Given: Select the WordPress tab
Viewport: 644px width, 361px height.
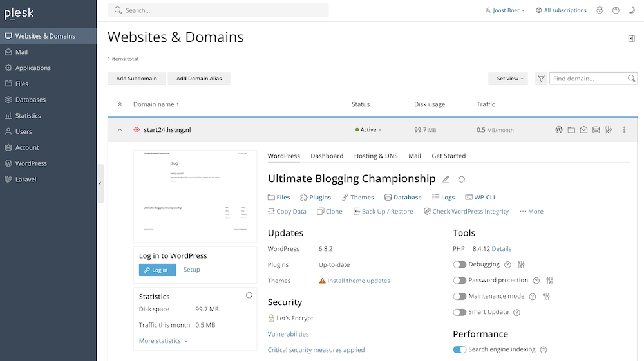Looking at the screenshot, I should click(x=284, y=156).
